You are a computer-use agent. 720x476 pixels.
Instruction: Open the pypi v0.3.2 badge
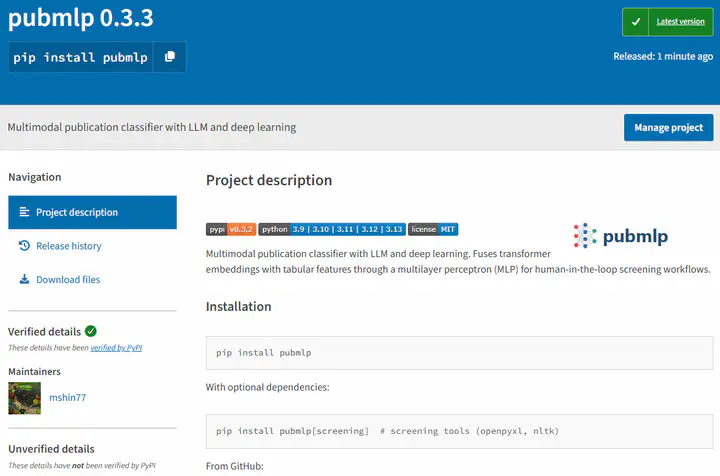click(231, 229)
